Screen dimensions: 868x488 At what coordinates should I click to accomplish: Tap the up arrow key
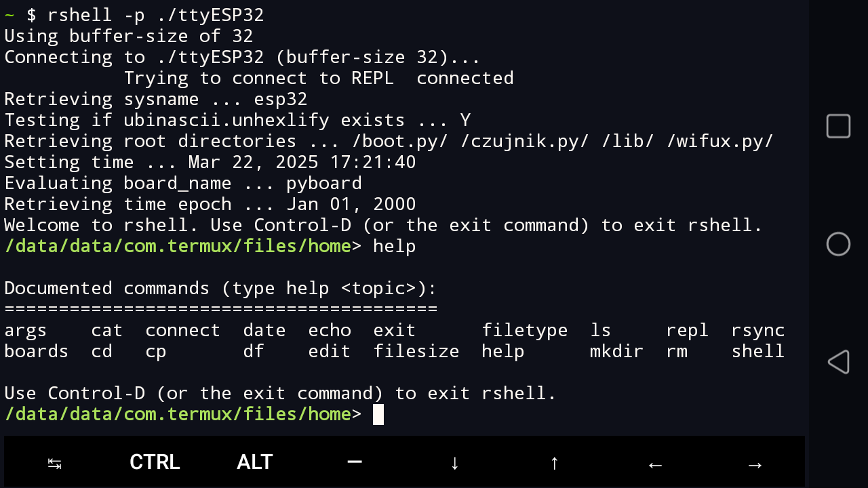pyautogui.click(x=555, y=464)
